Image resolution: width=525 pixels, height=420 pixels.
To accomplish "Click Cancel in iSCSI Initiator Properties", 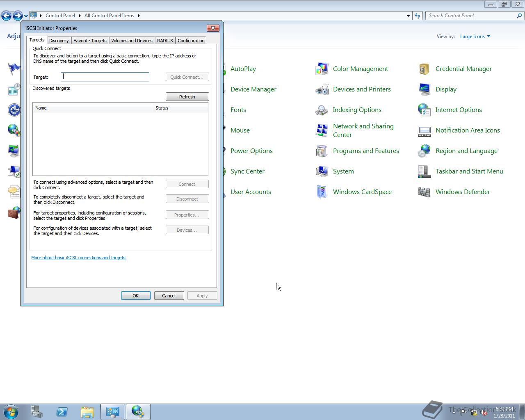I will 169,296.
